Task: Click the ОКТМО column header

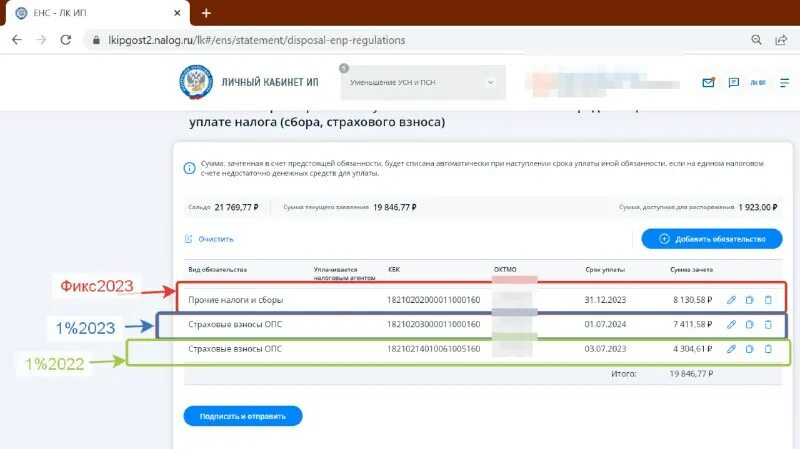Action: 505,269
